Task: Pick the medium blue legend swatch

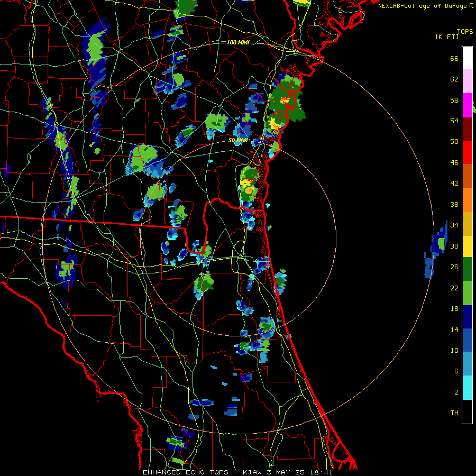Action: (467, 340)
